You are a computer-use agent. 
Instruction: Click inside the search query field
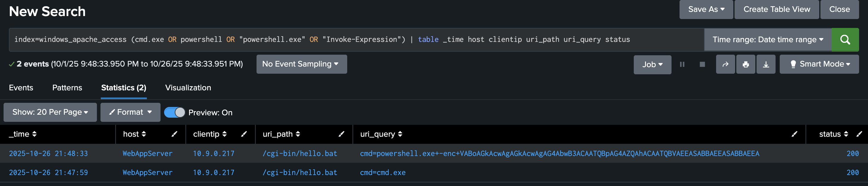(x=337, y=40)
